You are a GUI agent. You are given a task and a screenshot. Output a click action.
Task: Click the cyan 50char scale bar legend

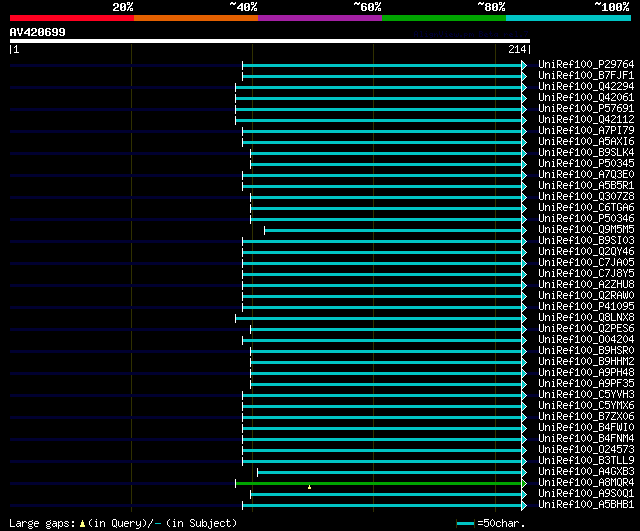click(x=465, y=523)
